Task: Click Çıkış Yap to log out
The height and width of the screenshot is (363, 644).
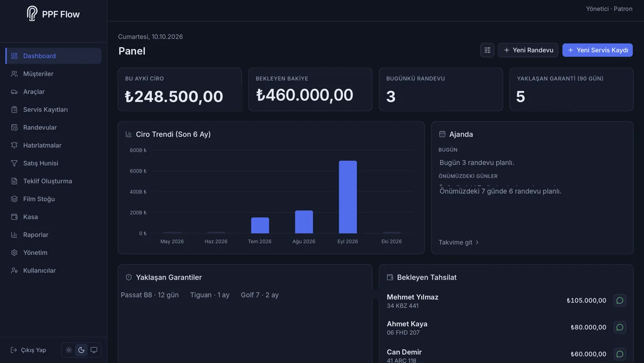Action: pyautogui.click(x=28, y=350)
